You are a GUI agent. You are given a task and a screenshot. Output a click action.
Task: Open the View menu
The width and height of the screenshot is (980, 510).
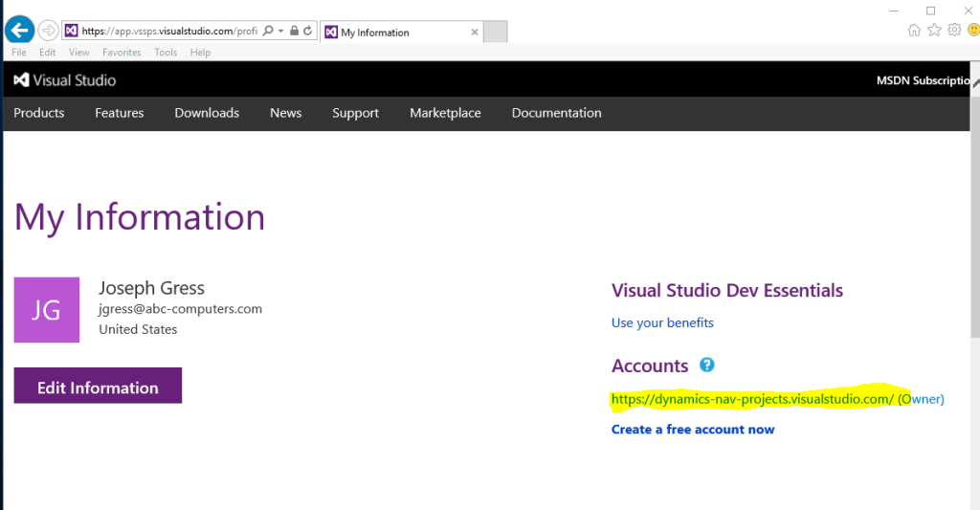click(x=78, y=53)
